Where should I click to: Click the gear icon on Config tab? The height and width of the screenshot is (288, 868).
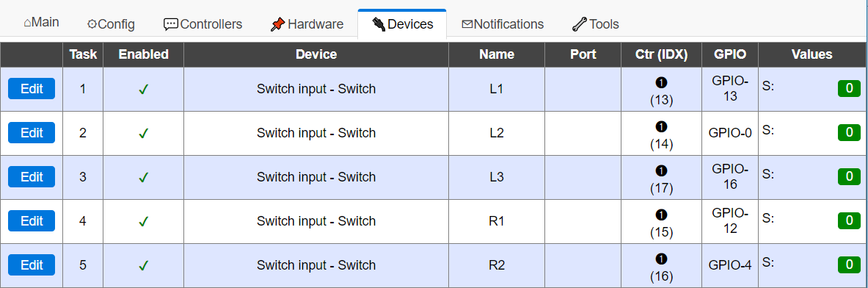pyautogui.click(x=92, y=24)
